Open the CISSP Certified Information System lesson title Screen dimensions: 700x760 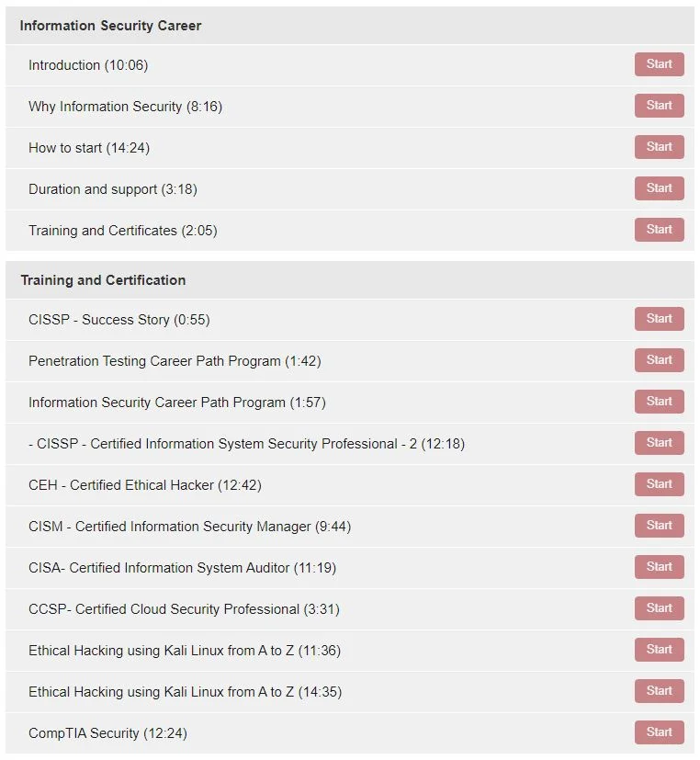(246, 444)
